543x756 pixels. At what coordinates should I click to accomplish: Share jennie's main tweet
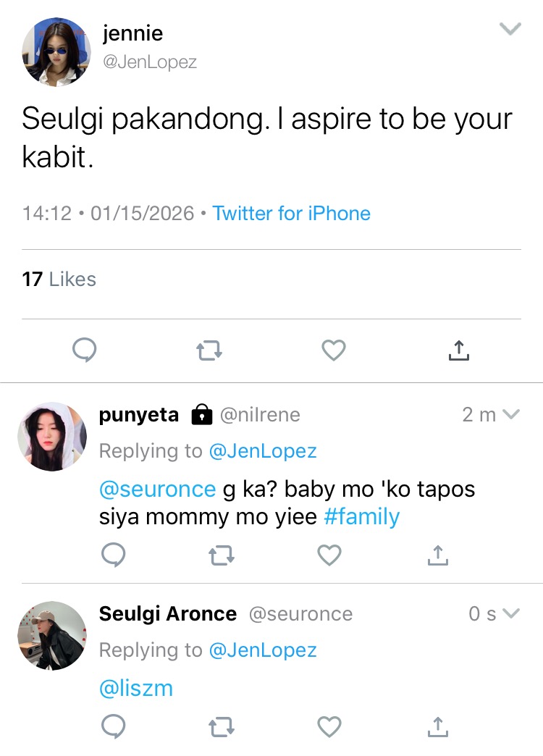pos(458,350)
